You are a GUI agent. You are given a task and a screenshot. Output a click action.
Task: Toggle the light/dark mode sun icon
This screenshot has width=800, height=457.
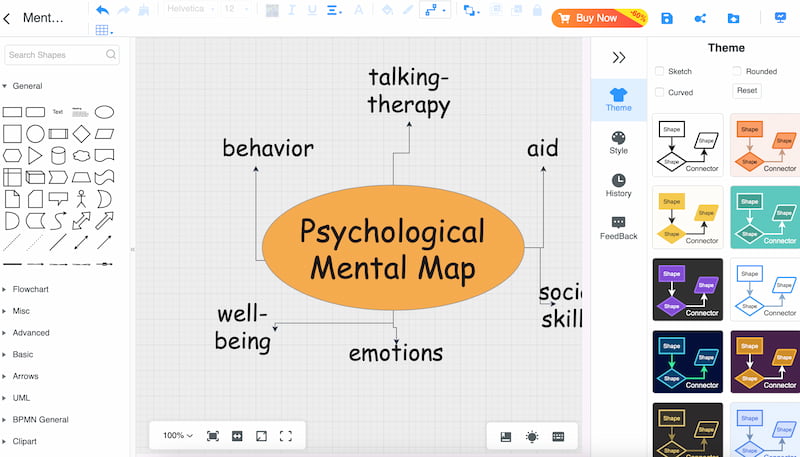(x=532, y=437)
